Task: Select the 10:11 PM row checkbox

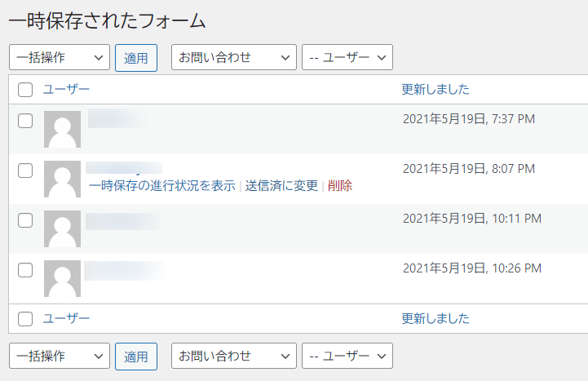Action: point(25,220)
